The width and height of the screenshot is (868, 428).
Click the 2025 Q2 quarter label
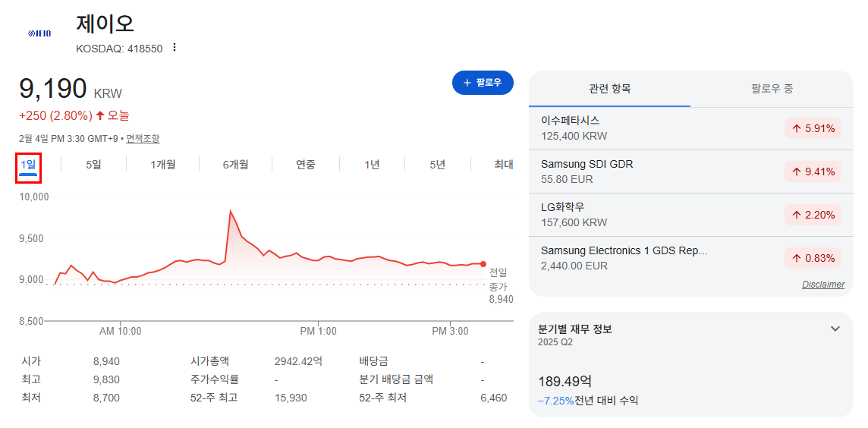555,342
